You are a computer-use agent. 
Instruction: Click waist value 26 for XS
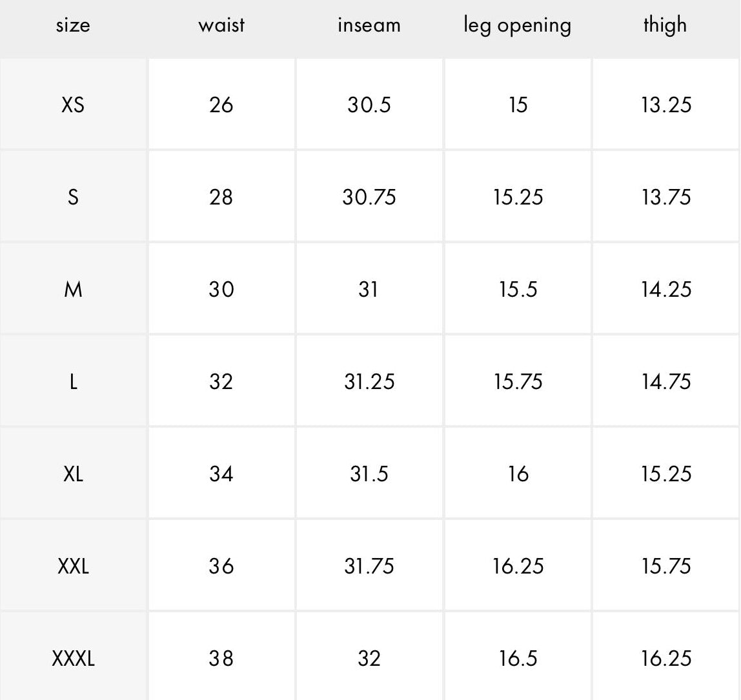point(221,105)
